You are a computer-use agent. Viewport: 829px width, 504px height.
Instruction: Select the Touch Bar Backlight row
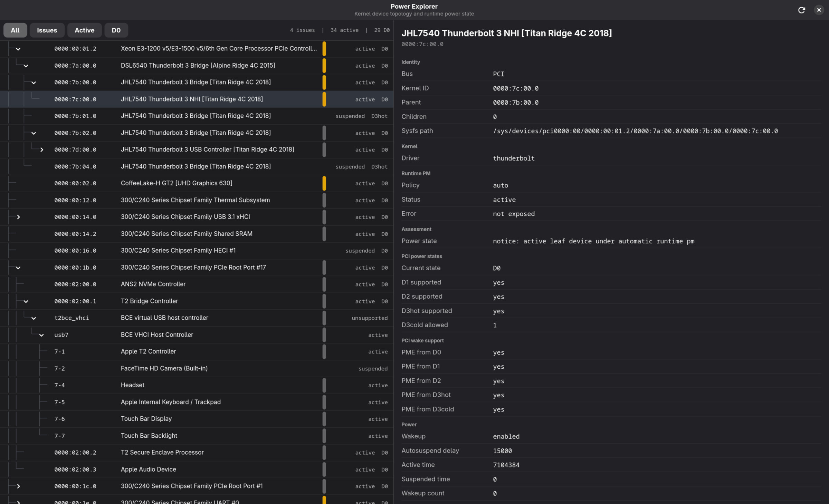(x=197, y=436)
